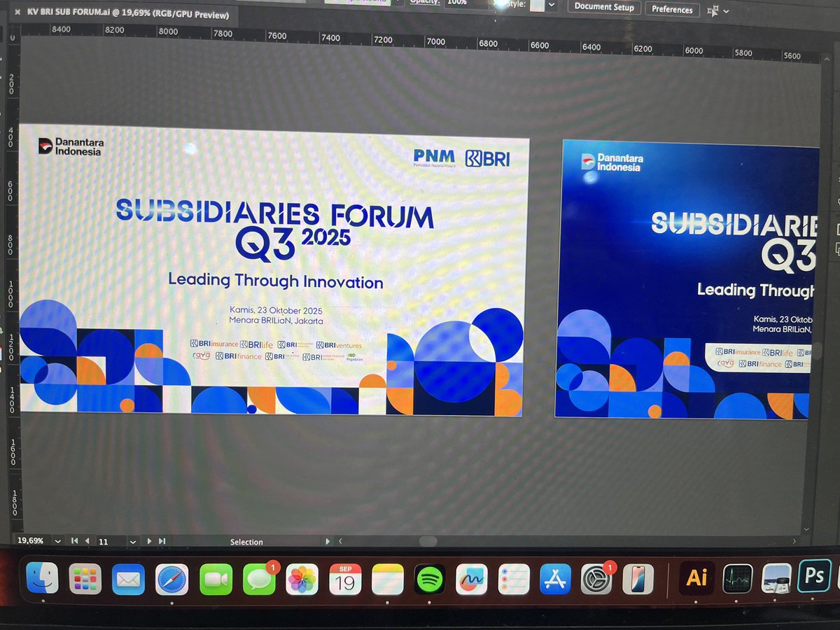Open Finder from the Dock
The height and width of the screenshot is (630, 840).
42,580
